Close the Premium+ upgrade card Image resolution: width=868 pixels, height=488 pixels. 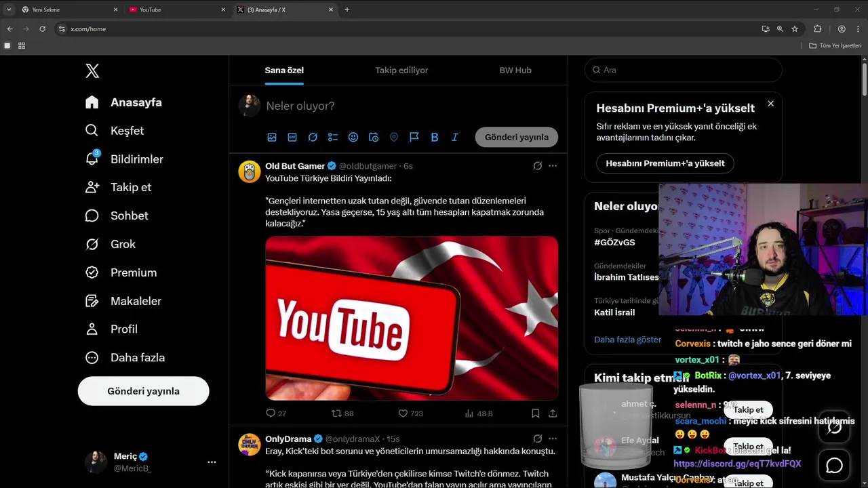pyautogui.click(x=770, y=104)
